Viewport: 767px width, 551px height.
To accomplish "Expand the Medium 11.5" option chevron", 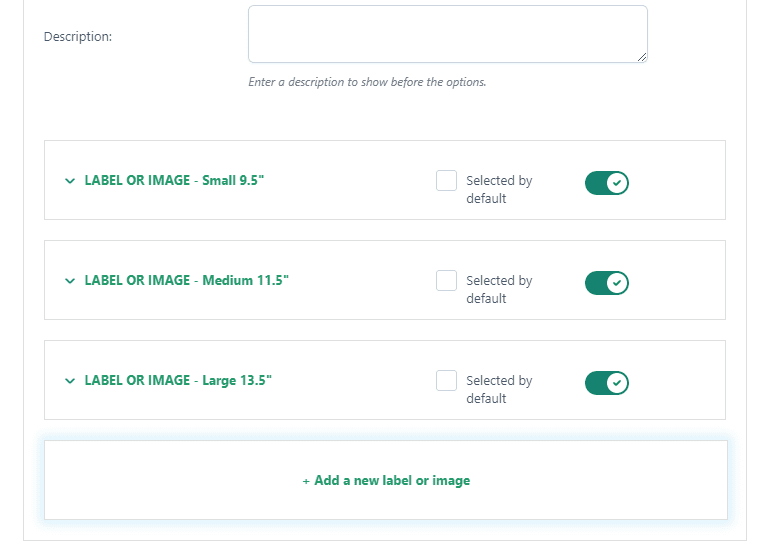I will point(70,281).
